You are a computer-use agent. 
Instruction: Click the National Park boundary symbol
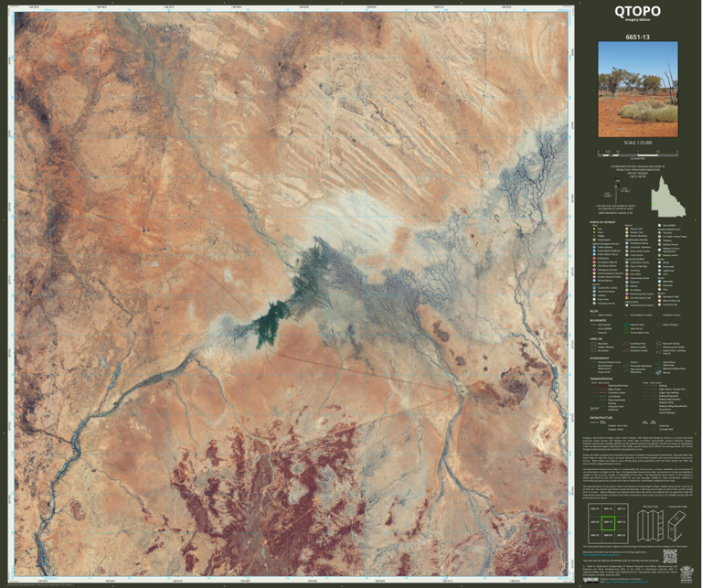pyautogui.click(x=626, y=325)
